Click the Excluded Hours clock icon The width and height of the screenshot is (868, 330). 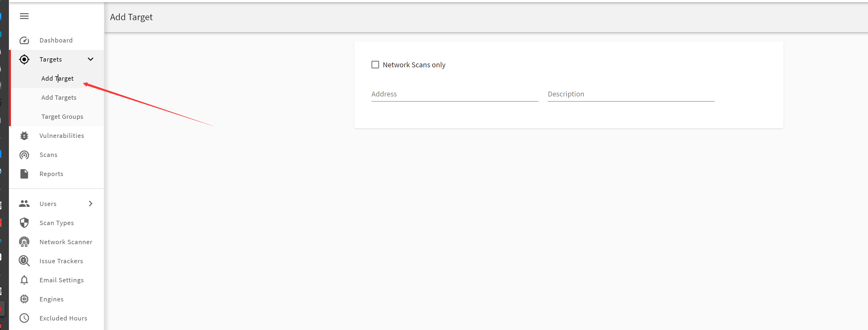point(24,318)
